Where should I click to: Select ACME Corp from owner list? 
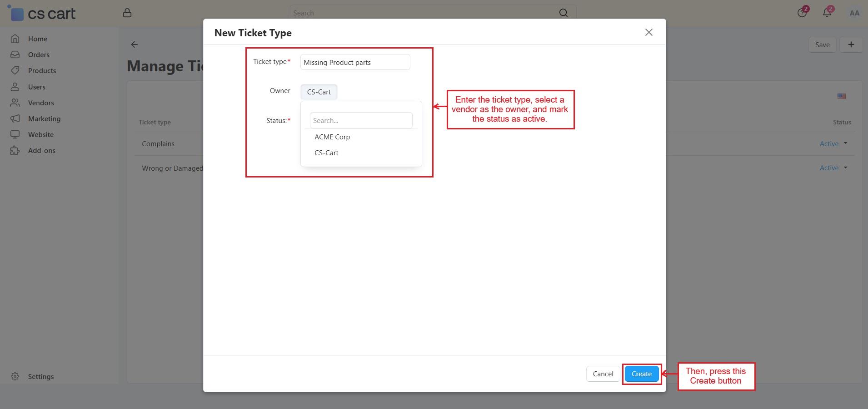(x=332, y=137)
